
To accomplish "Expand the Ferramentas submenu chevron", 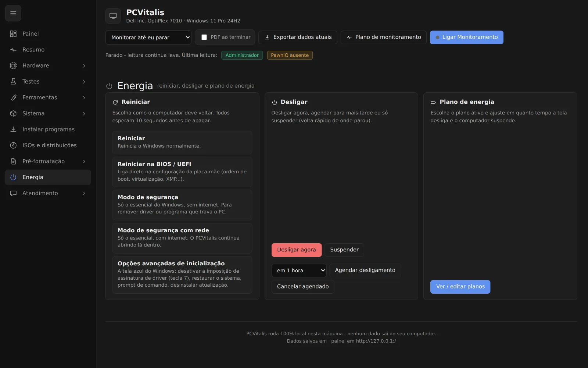I will point(84,98).
